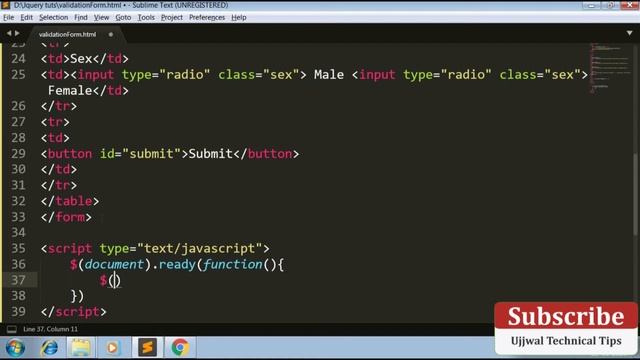Toggle side bar icon in status bar
Viewport: 640px width, 360px height.
(12, 329)
